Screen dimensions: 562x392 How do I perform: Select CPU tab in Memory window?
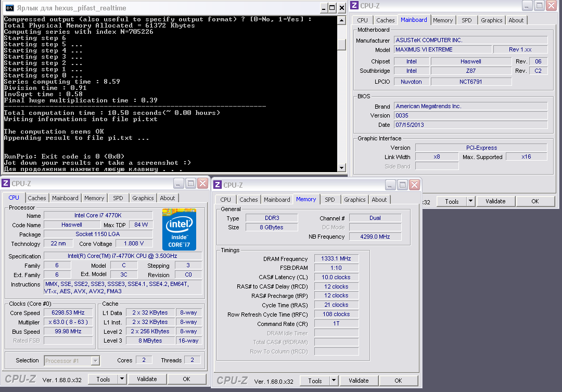point(225,200)
